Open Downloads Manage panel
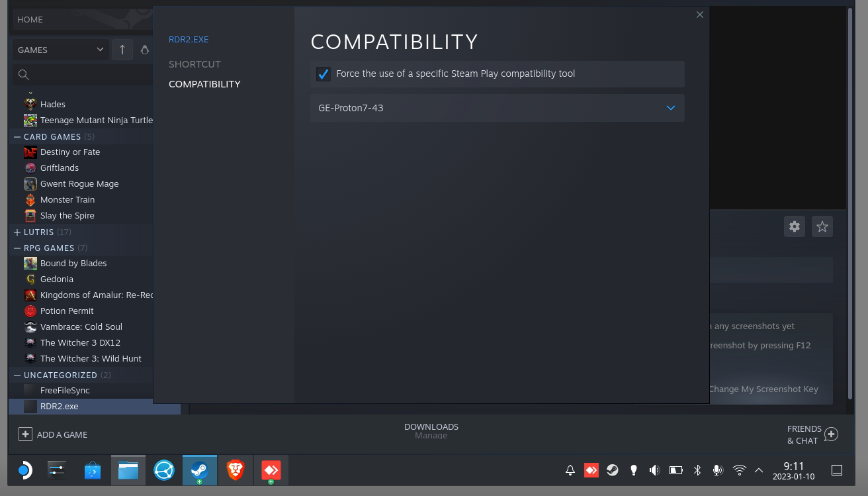 431,431
